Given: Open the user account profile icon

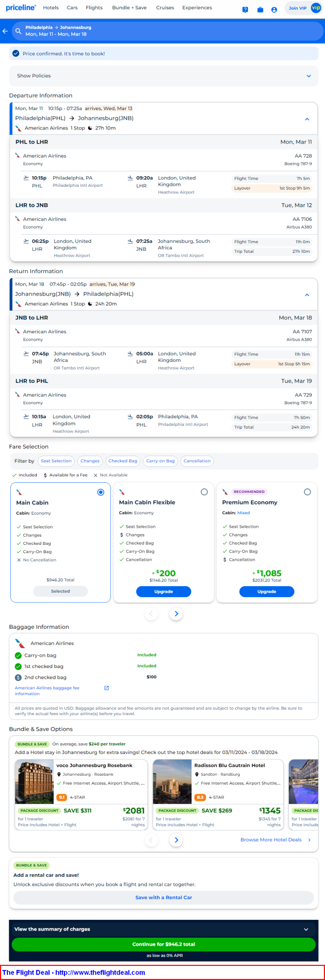Looking at the screenshot, I should 274,9.
